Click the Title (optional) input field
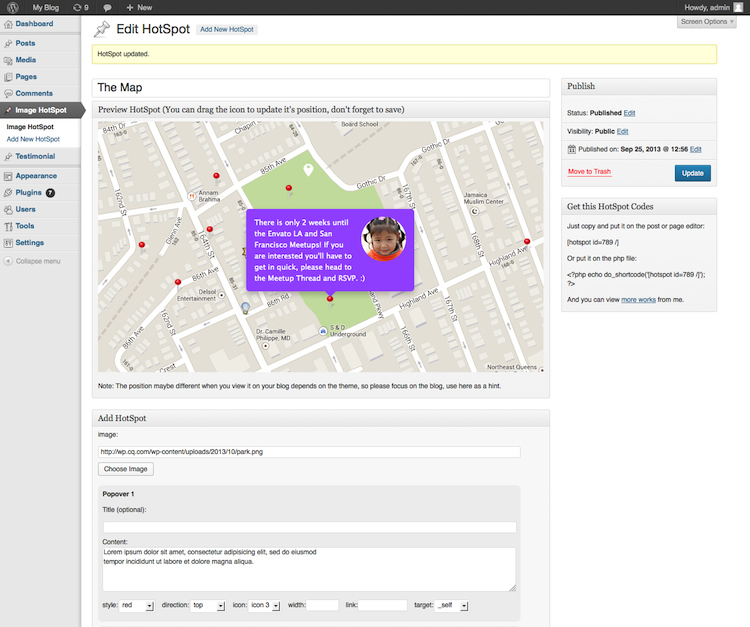Viewport: 750px width, 627px height. pyautogui.click(x=309, y=527)
